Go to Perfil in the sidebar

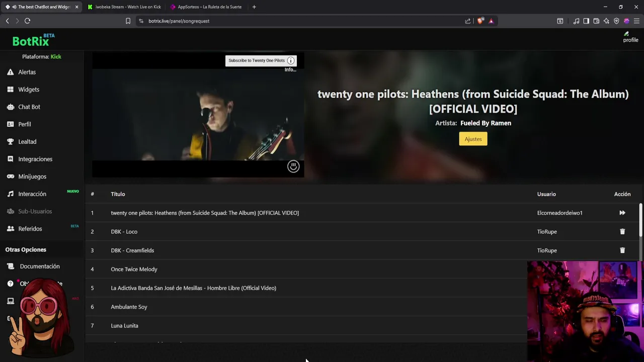click(25, 124)
